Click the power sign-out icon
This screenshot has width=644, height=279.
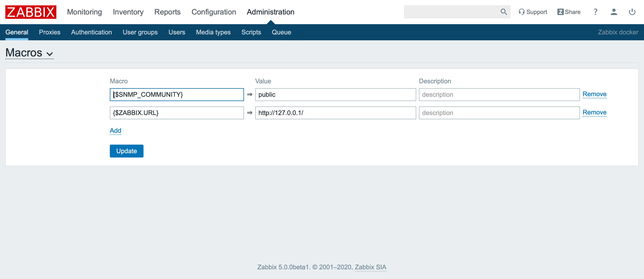click(x=632, y=12)
